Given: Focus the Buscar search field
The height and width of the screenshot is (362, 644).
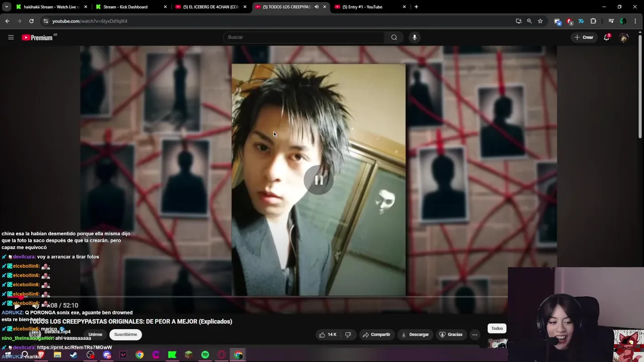Looking at the screenshot, I should coord(304,37).
